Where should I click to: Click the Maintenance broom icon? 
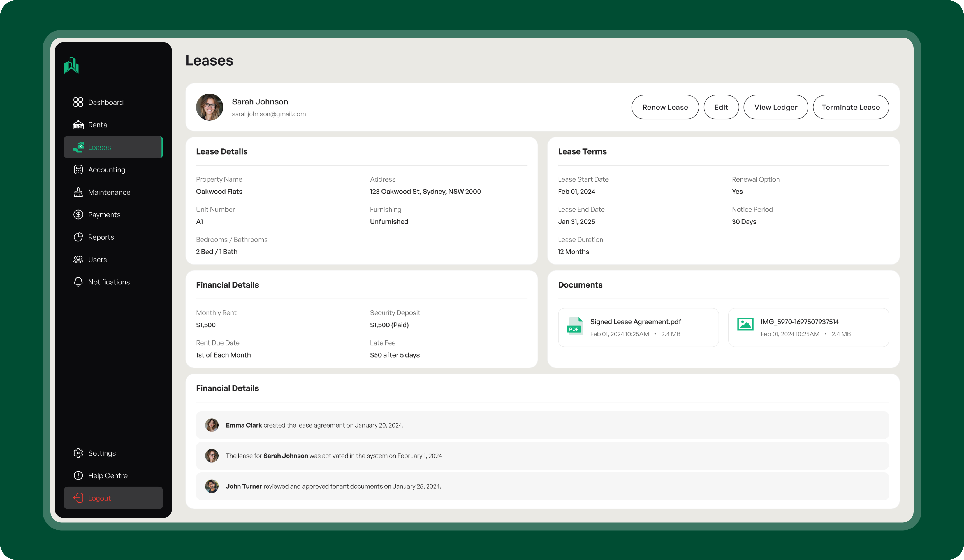point(78,192)
